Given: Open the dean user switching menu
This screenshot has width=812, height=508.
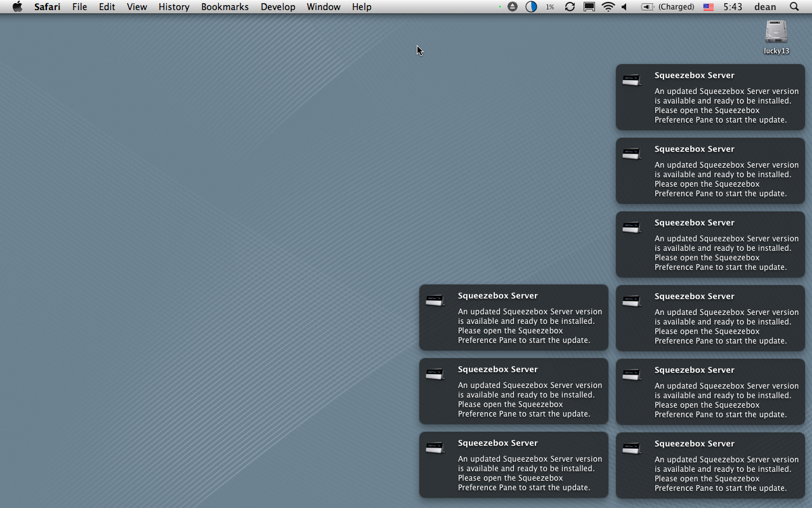Looking at the screenshot, I should (x=765, y=7).
